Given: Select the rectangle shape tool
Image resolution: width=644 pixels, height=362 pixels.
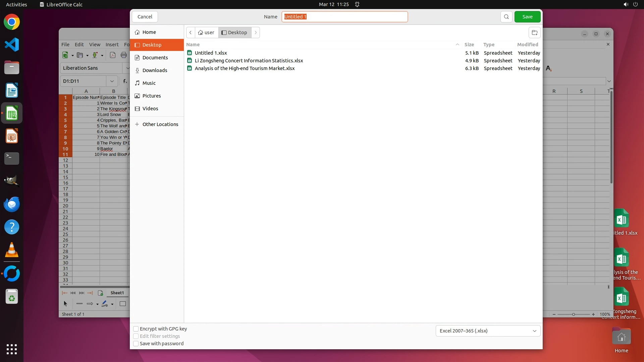Looking at the screenshot, I should click(x=123, y=304).
